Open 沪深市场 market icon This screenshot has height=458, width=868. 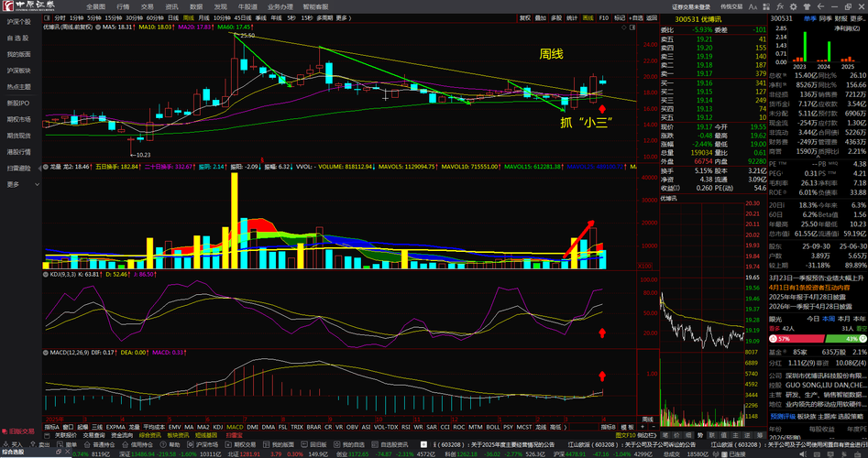(191, 444)
